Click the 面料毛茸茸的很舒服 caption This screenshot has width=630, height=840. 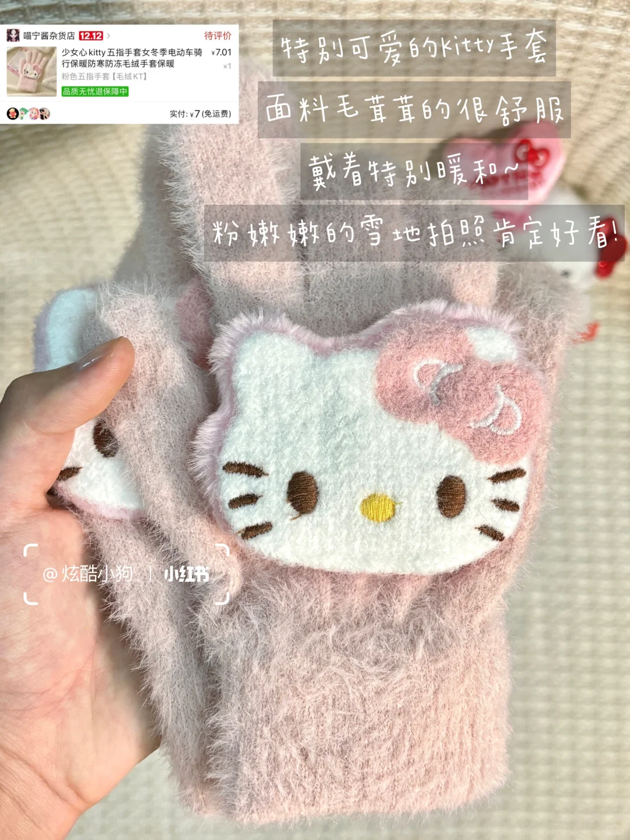point(414,110)
